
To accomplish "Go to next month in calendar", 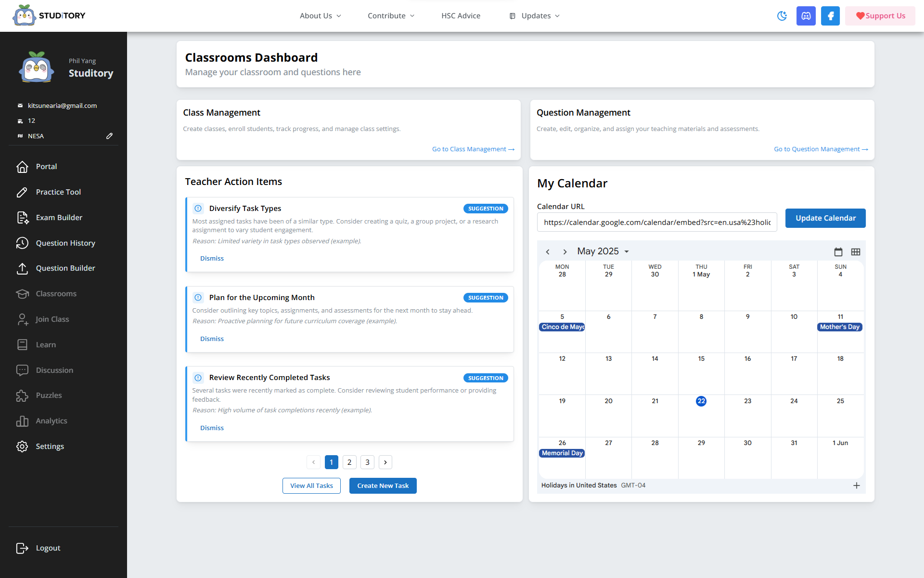I will tap(565, 252).
